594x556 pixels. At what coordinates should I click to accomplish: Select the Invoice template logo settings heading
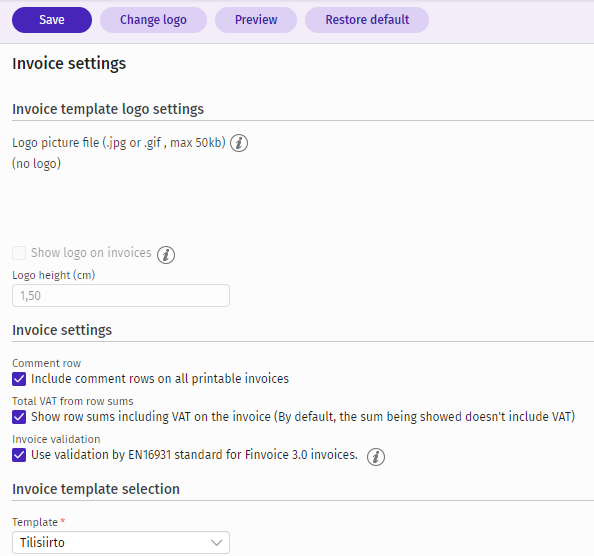tap(108, 109)
